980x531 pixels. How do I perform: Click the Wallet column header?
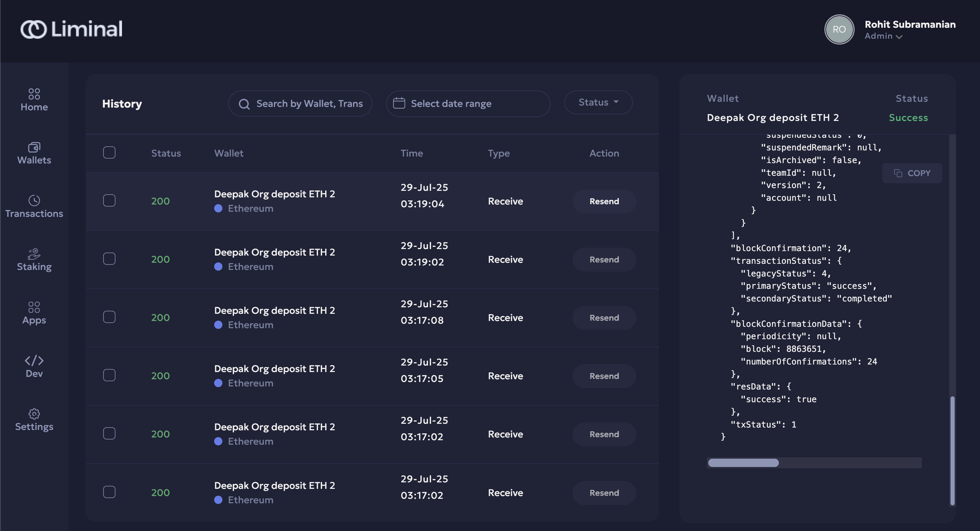[x=229, y=153]
